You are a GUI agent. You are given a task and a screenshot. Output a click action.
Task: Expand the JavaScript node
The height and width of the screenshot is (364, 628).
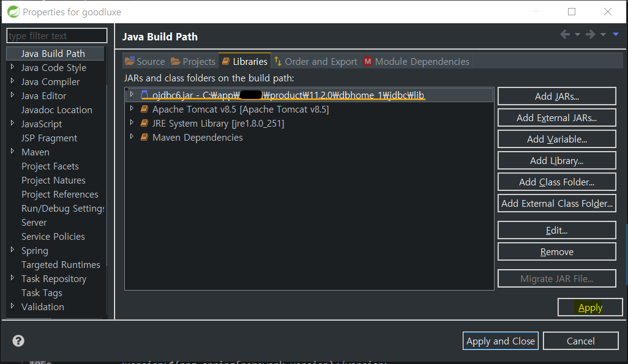point(12,123)
